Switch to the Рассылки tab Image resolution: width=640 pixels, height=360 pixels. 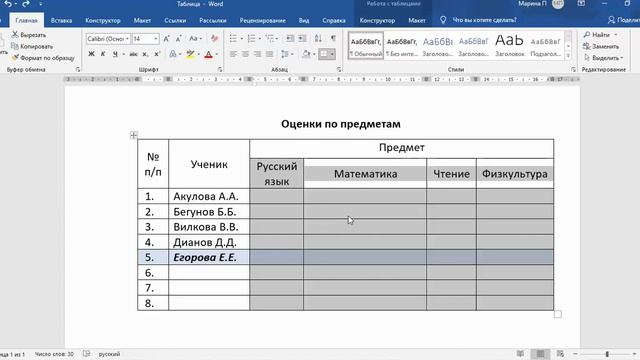pos(213,20)
